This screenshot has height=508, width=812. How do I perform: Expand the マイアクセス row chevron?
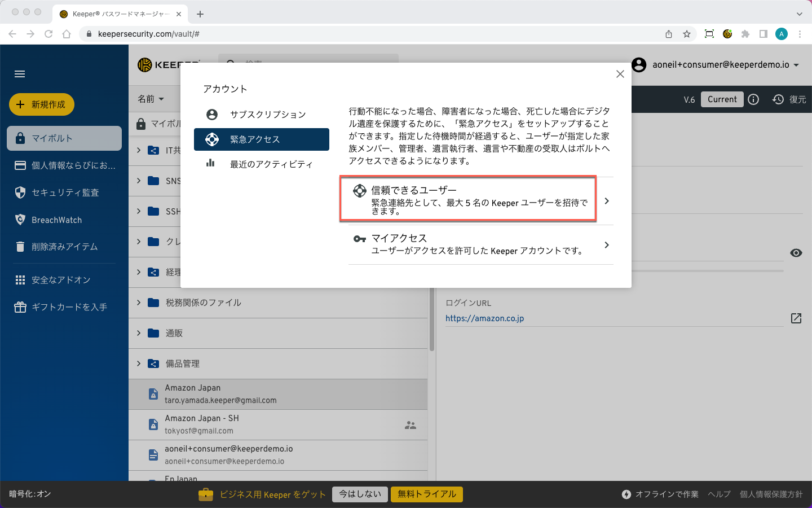click(x=606, y=245)
